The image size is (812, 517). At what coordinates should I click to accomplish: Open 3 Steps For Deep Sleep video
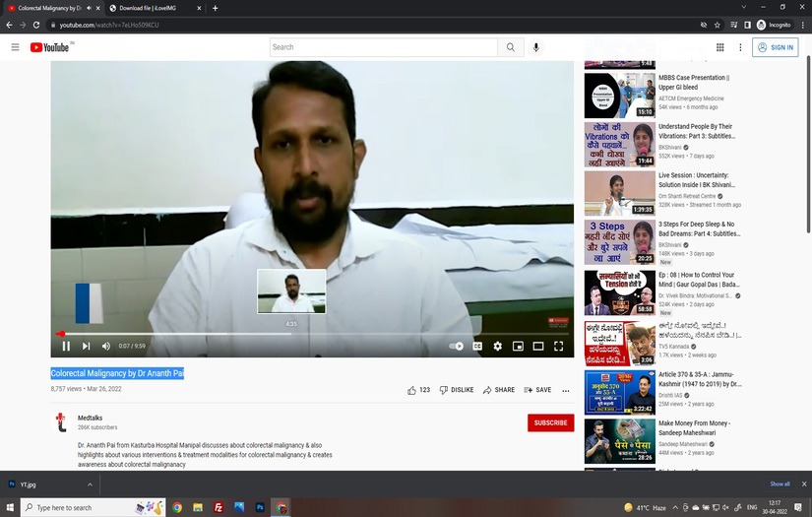point(699,229)
